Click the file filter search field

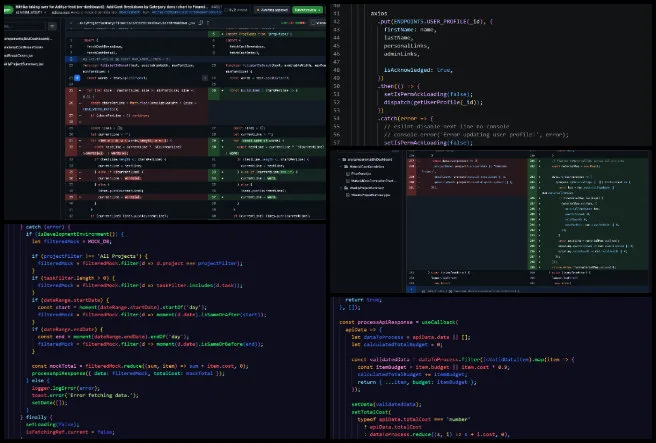point(24,26)
